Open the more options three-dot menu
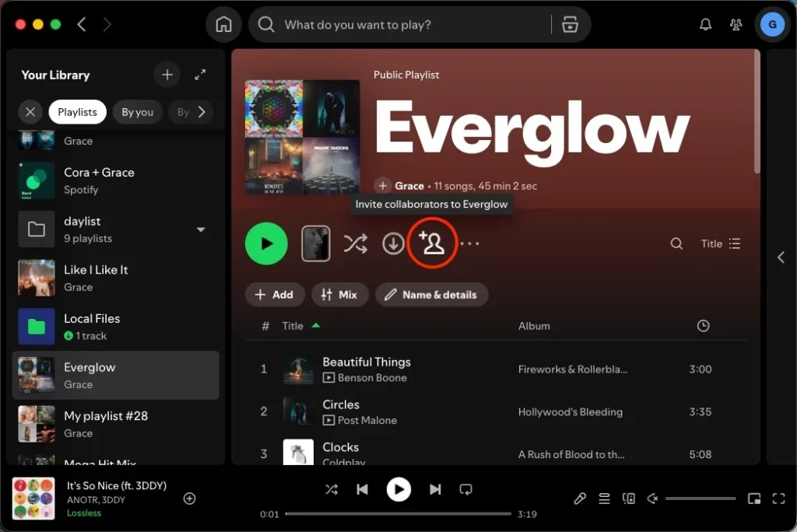This screenshot has height=532, width=797. pos(469,243)
